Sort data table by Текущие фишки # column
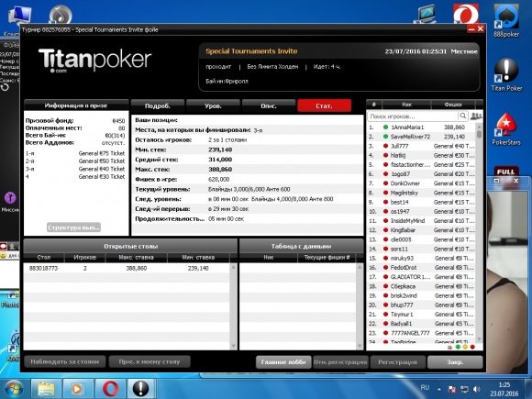 [327, 258]
